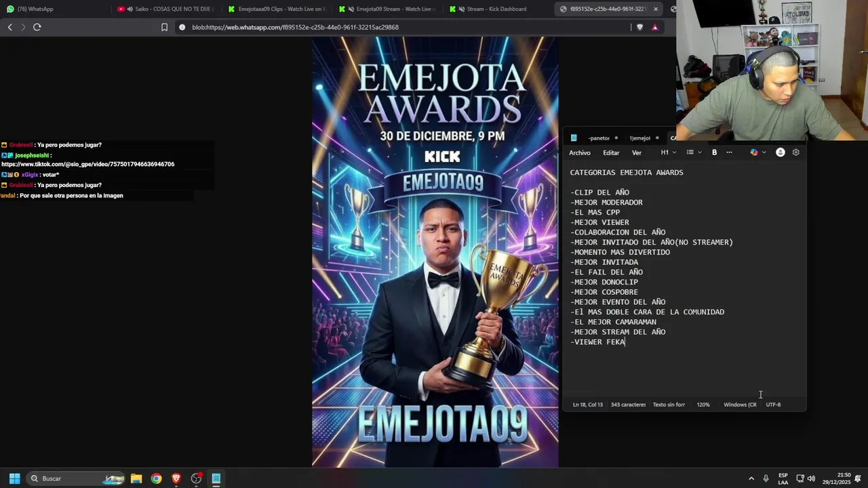This screenshot has width=868, height=488.
Task: Open Notepad from the taskbar
Action: (x=216, y=479)
